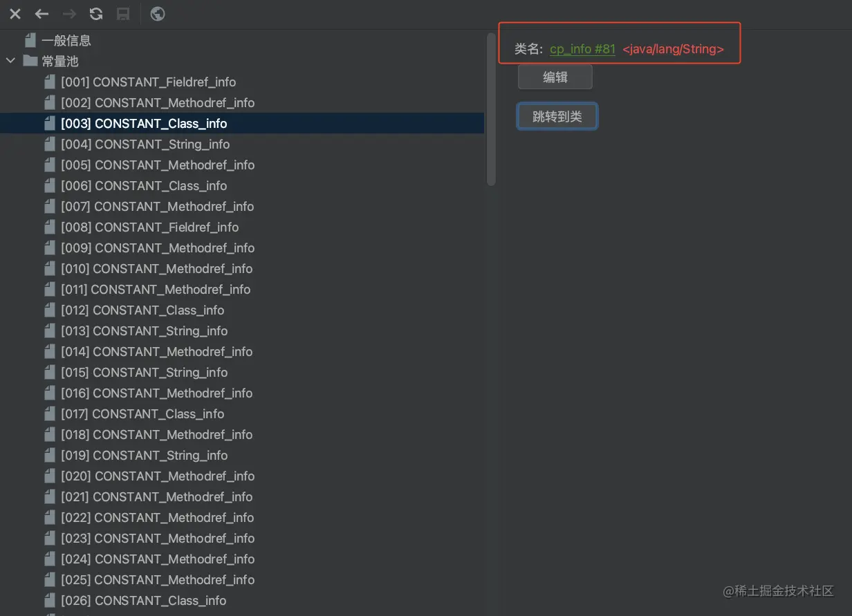
Task: Click the 跳转到类 button
Action: [557, 117]
